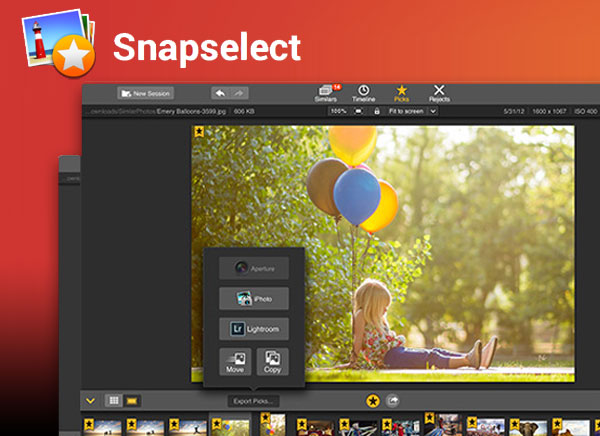600x436 pixels.
Task: Click the Export Picks... button
Action: [x=253, y=401]
